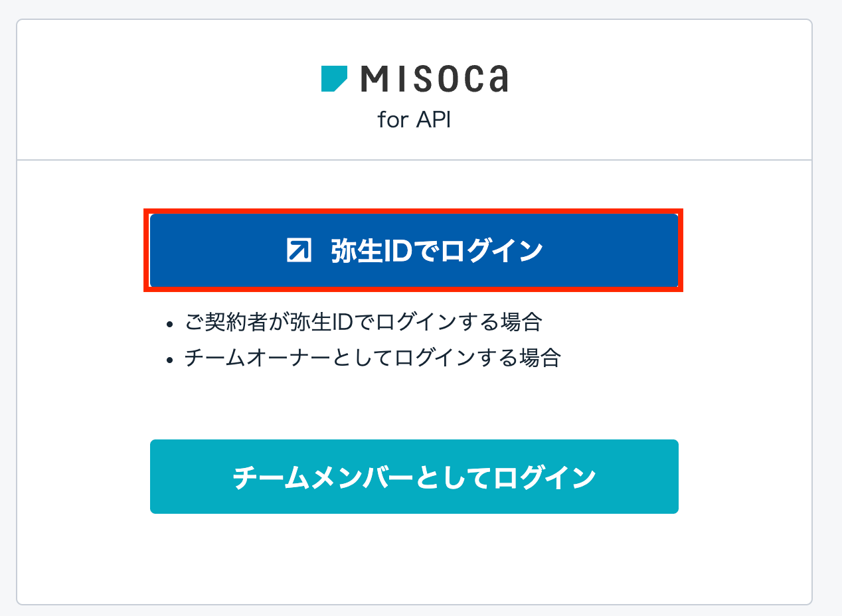Click the text チームオーナーとしてログインする場合
The width and height of the screenshot is (842, 616).
click(373, 358)
